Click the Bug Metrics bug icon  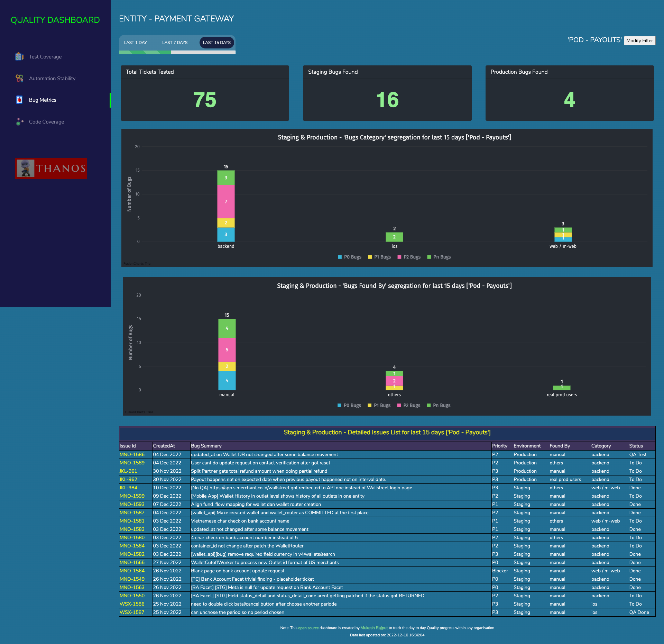tap(19, 100)
